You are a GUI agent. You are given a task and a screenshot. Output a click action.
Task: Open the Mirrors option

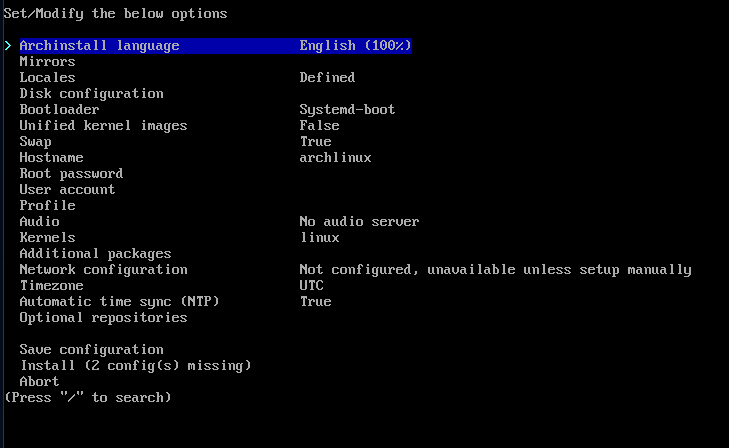[47, 61]
